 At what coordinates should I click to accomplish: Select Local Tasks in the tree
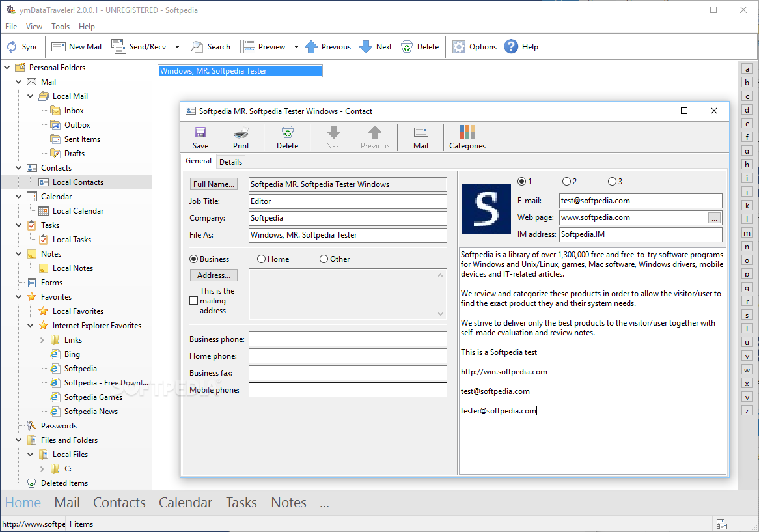72,240
